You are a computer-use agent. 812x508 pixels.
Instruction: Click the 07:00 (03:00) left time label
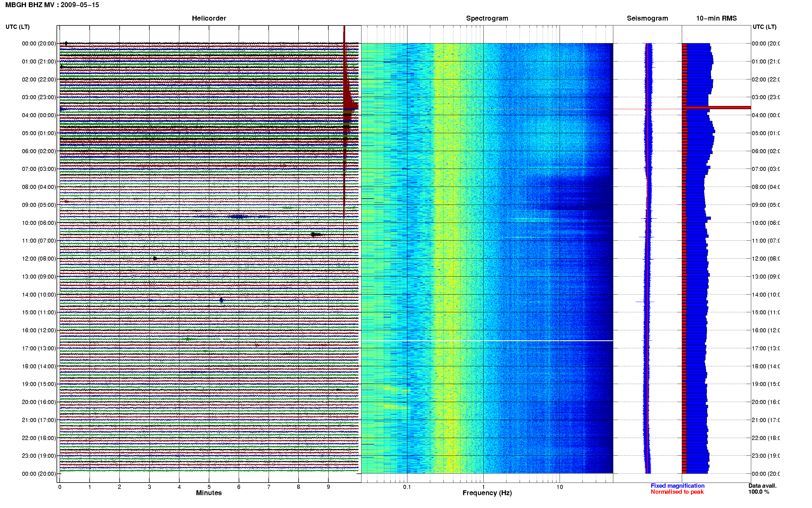pyautogui.click(x=39, y=169)
